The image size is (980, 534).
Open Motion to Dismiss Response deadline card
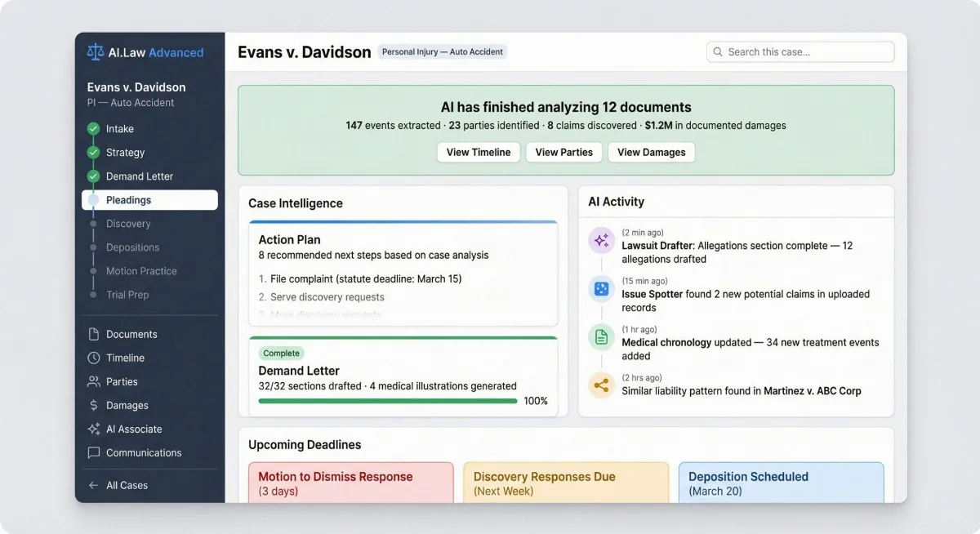click(351, 483)
